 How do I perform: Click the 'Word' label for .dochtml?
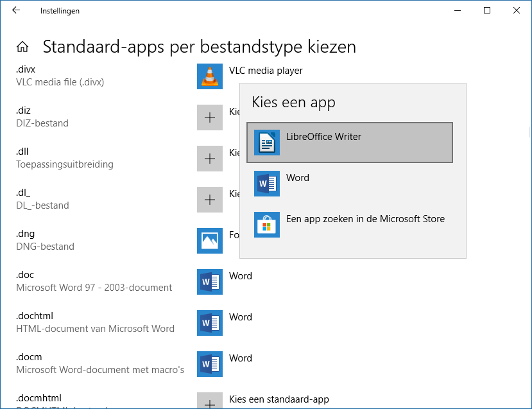coord(241,317)
